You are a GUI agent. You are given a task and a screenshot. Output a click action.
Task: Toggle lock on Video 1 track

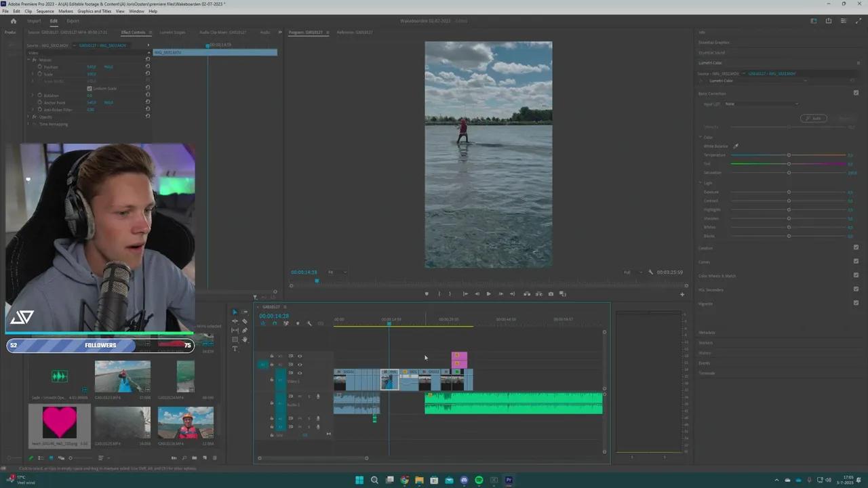(272, 380)
